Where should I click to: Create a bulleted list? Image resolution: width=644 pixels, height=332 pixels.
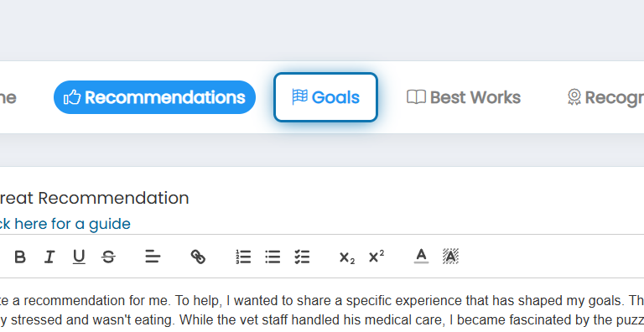pyautogui.click(x=273, y=257)
